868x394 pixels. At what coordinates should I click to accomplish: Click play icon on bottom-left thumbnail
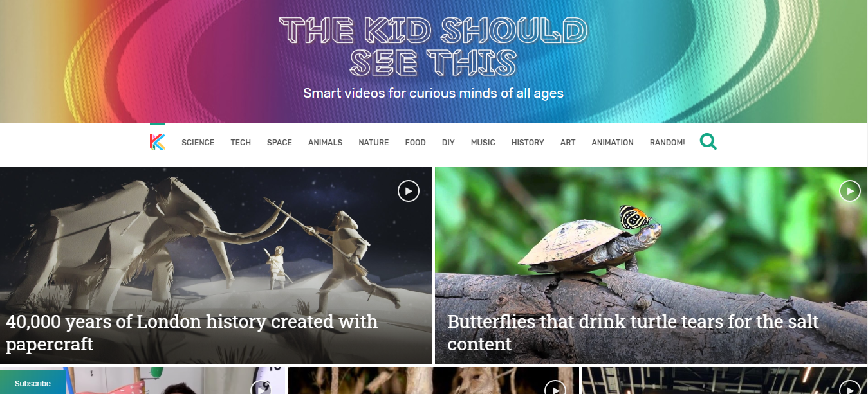point(261,388)
